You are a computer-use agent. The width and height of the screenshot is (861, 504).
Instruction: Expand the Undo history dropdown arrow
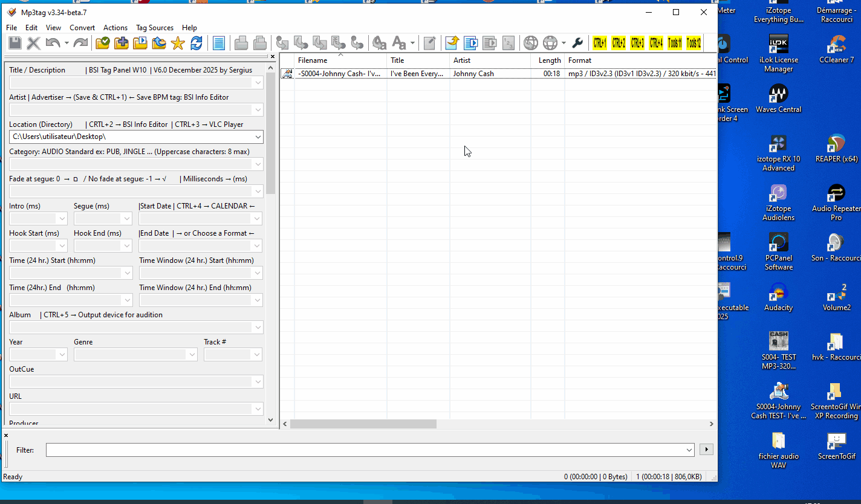(x=67, y=43)
